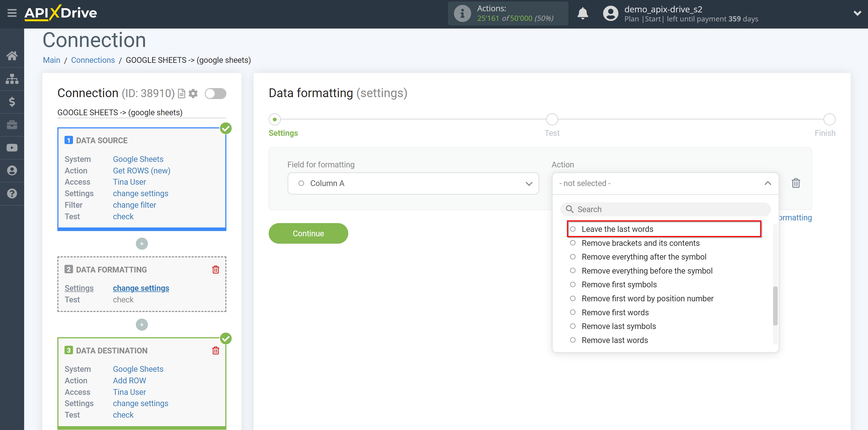Open the Actions usage info tooltip

click(x=462, y=12)
